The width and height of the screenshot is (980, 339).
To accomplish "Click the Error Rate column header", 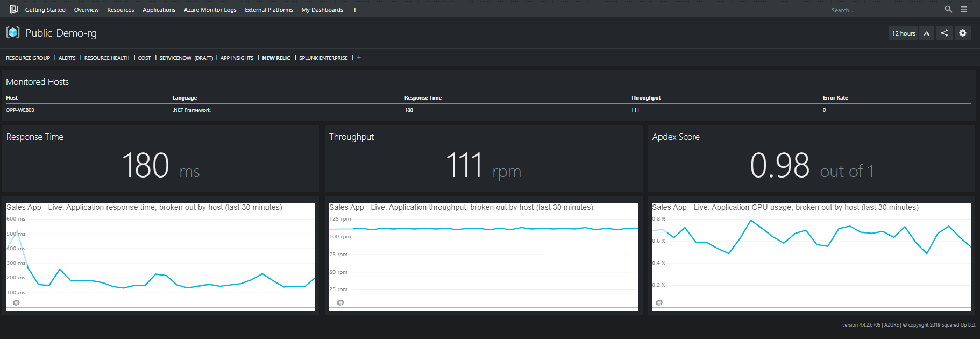I will (x=835, y=97).
